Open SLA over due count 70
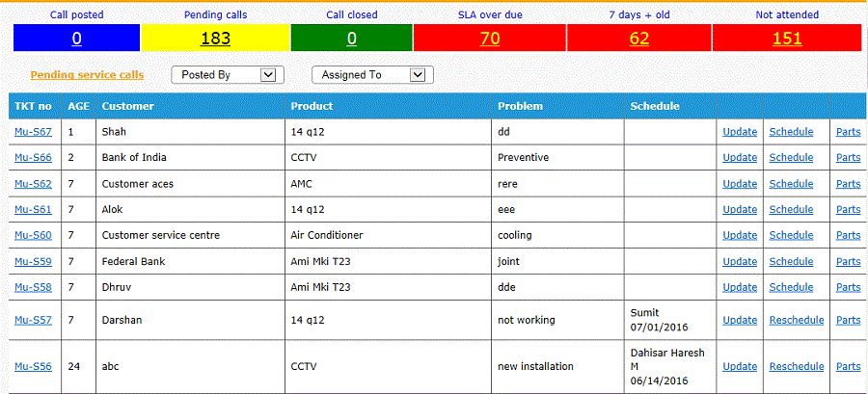The height and width of the screenshot is (394, 868). (x=490, y=39)
